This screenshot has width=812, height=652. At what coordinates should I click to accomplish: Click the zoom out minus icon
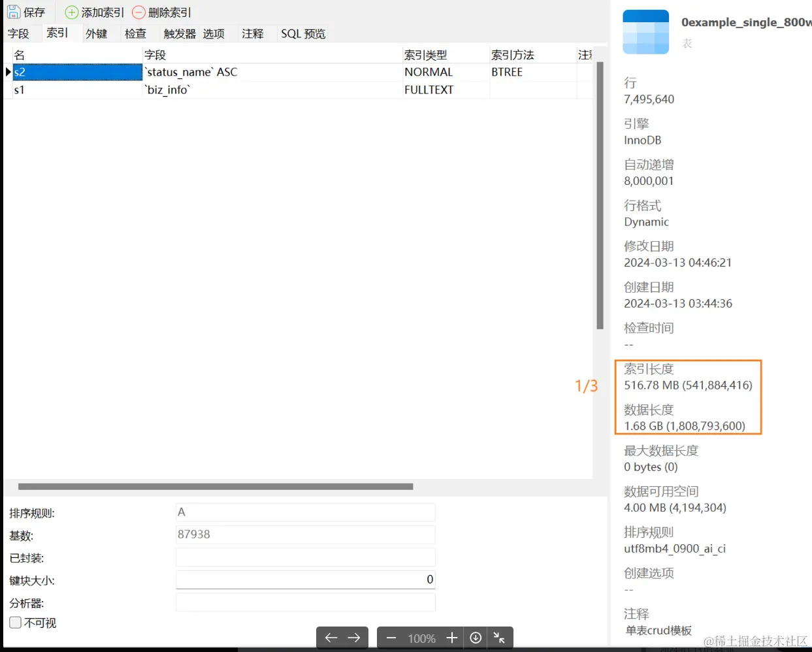tap(391, 638)
